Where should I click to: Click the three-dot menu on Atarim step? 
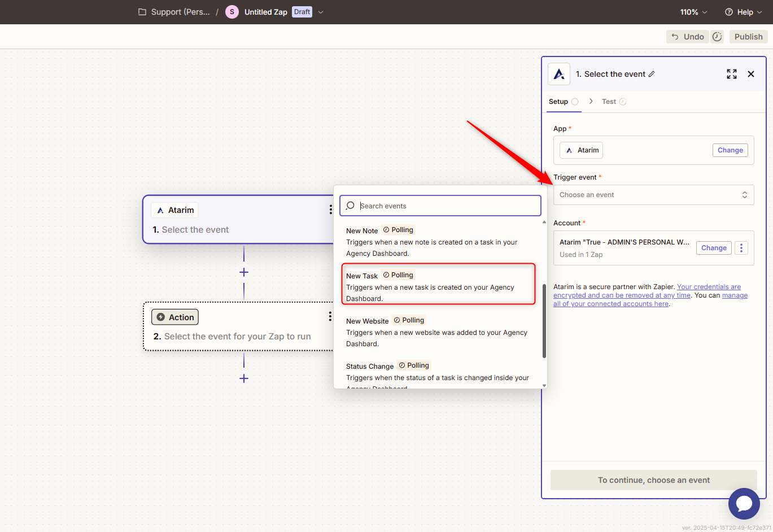point(330,210)
